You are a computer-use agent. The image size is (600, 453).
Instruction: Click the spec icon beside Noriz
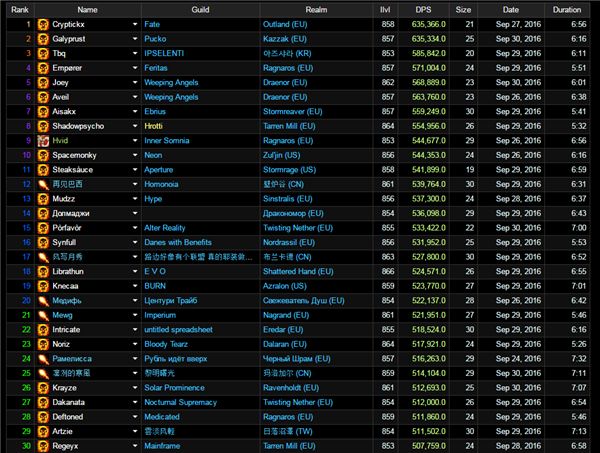click(43, 344)
